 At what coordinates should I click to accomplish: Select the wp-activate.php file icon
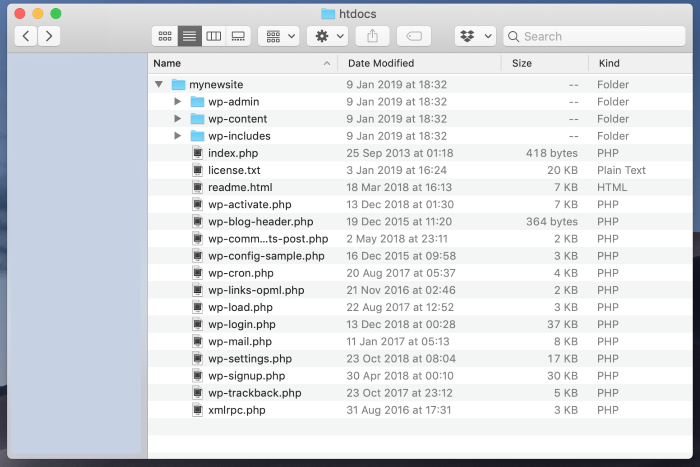(197, 204)
